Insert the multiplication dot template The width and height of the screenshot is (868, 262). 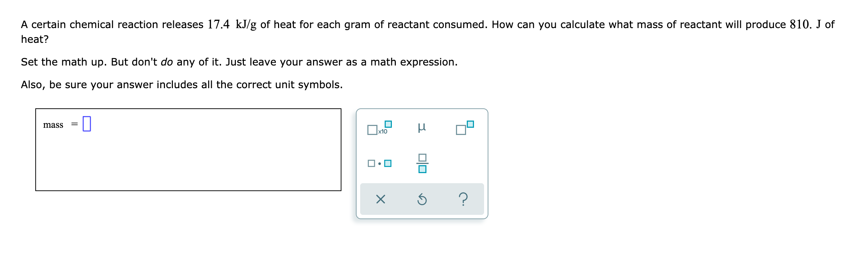pyautogui.click(x=379, y=163)
